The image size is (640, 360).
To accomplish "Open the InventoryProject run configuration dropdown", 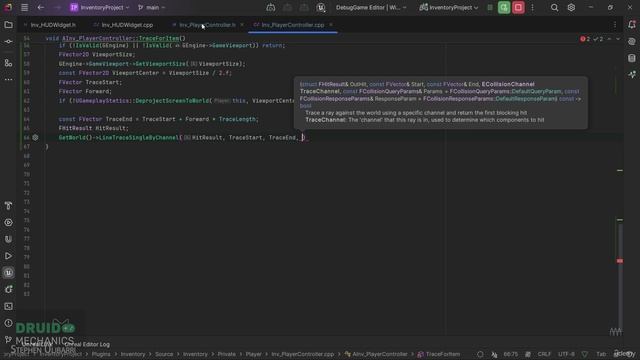I will (449, 7).
